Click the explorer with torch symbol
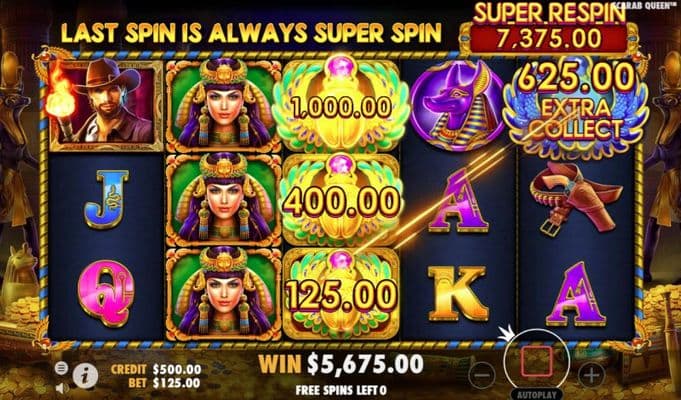Screen dimensions: 681x400 coord(106,104)
